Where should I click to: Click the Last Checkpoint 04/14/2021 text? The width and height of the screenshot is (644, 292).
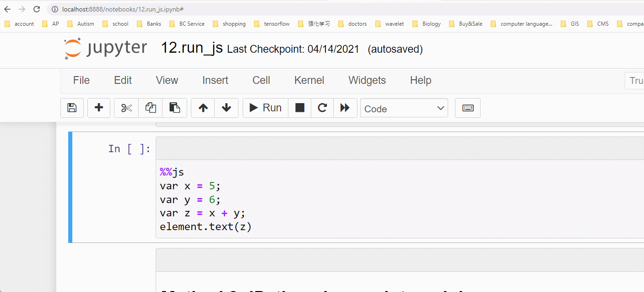coord(293,49)
